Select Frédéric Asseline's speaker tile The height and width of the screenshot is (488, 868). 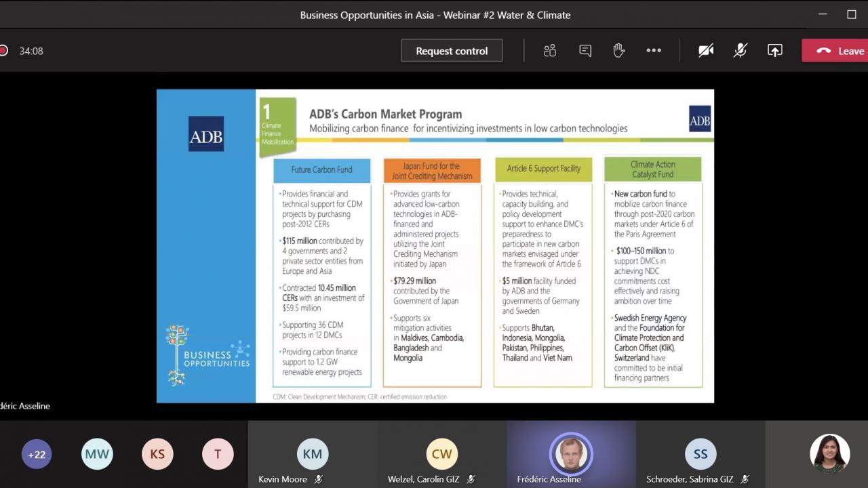tap(571, 454)
